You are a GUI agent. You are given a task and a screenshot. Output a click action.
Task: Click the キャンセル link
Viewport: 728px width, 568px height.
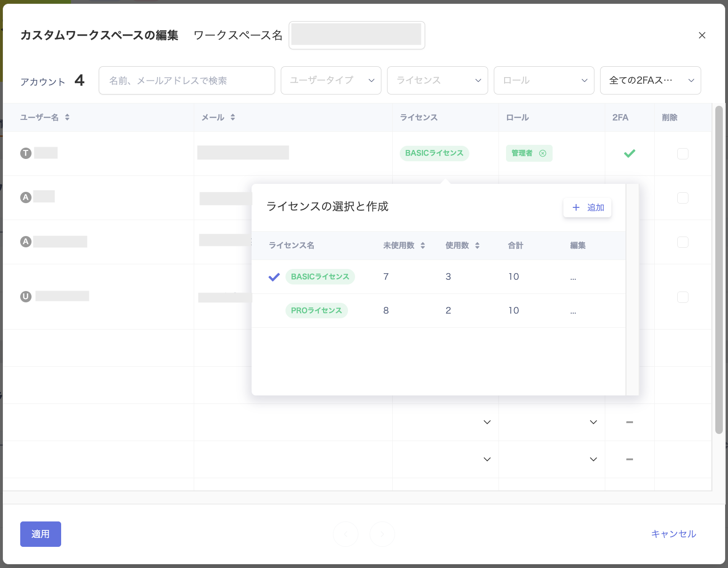click(673, 534)
